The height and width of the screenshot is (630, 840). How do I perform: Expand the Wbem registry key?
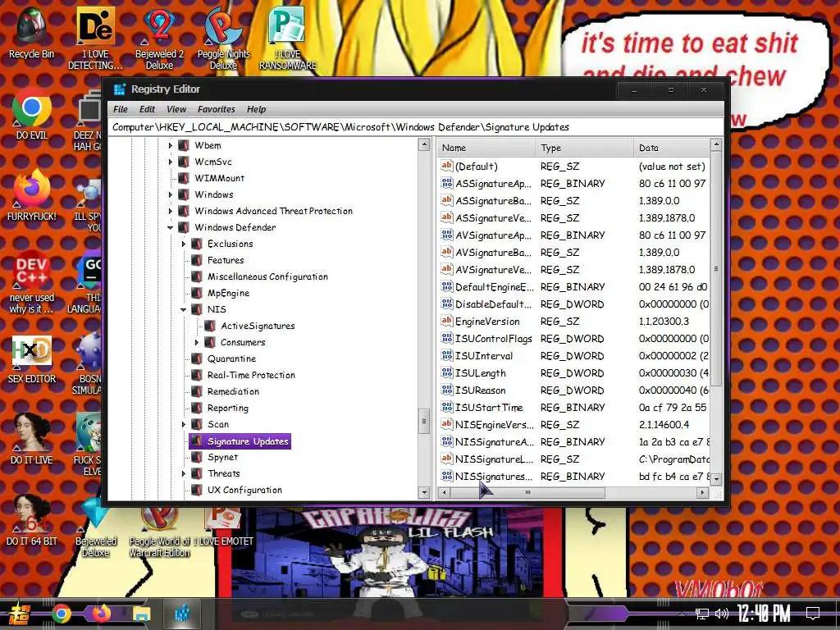(x=171, y=145)
